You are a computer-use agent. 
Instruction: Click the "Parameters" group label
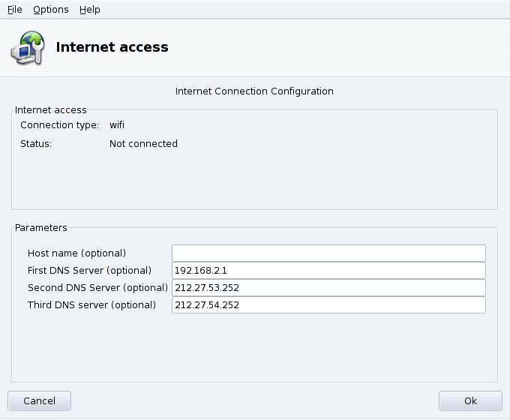[41, 227]
